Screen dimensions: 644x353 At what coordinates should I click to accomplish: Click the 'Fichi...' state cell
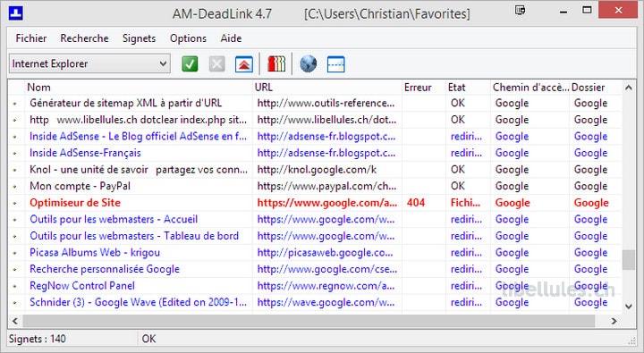(x=465, y=203)
